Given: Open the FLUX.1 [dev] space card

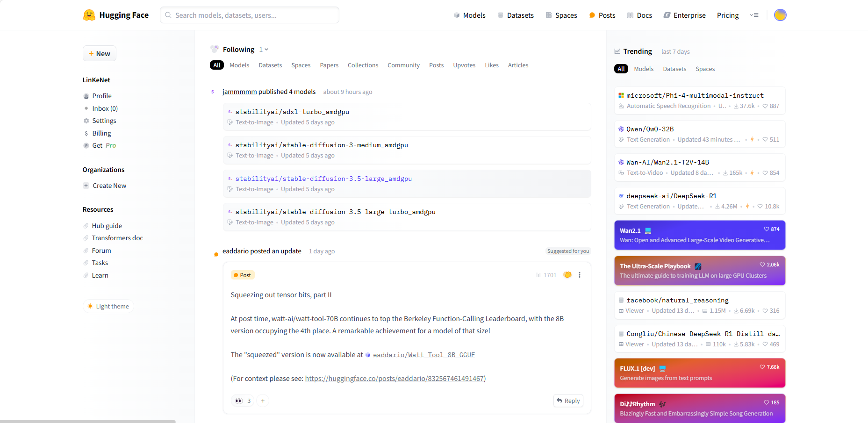Looking at the screenshot, I should (699, 373).
